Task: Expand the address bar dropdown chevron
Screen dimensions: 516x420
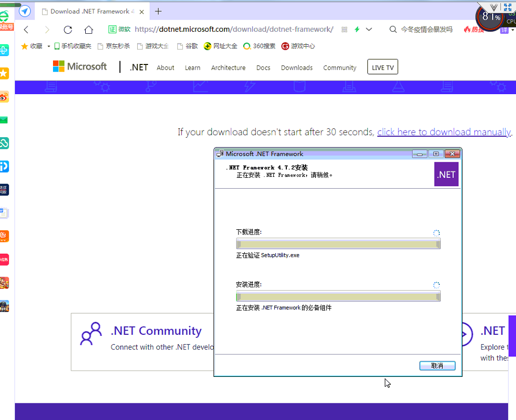Action: tap(369, 29)
